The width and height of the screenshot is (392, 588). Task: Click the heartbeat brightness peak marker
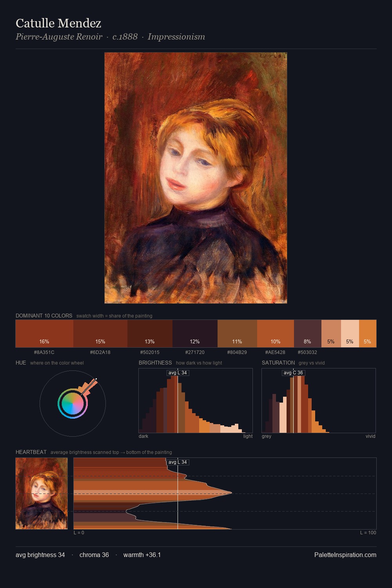tap(231, 493)
